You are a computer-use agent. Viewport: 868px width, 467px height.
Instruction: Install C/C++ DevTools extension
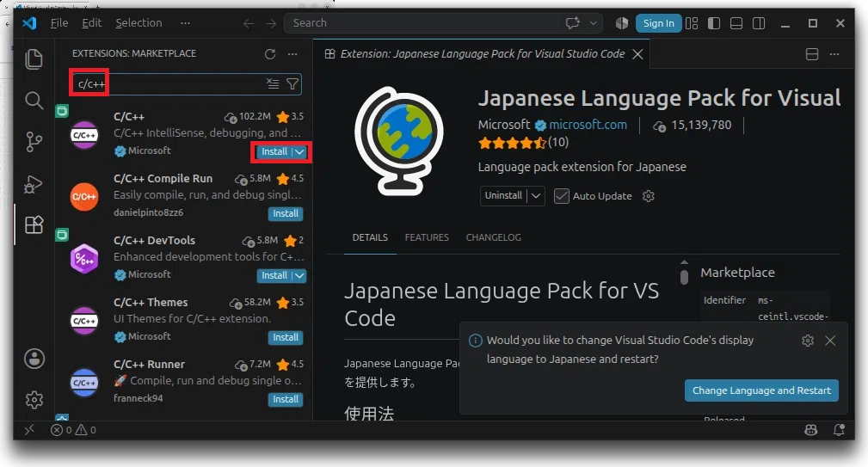point(274,275)
